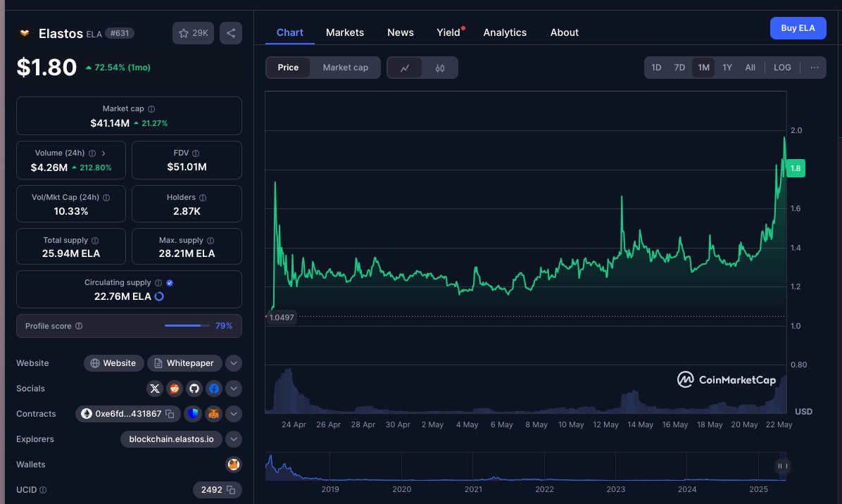Expand the Socials dropdown chevron

[x=234, y=389]
